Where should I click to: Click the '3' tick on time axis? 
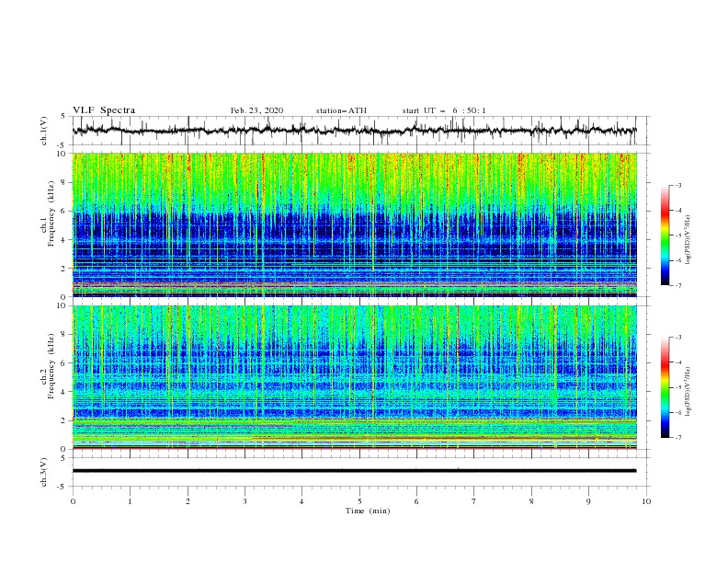pyautogui.click(x=245, y=501)
